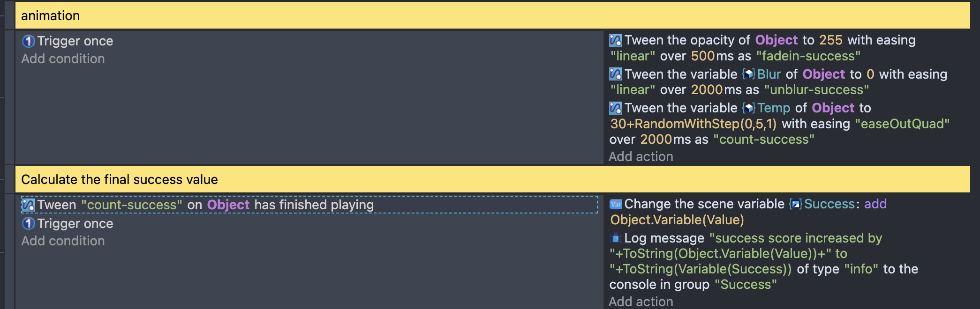This screenshot has width=980, height=309.
Task: Select the yellow "animation" comment block
Action: pyautogui.click(x=492, y=15)
